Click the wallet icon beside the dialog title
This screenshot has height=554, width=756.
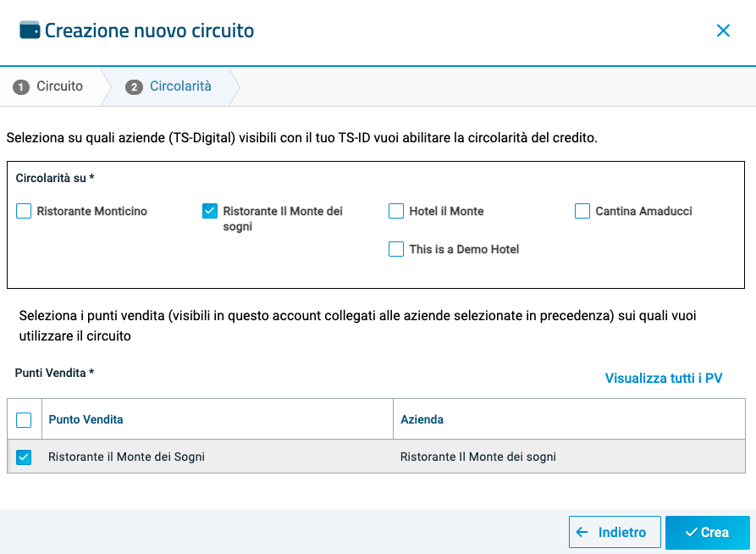30,30
